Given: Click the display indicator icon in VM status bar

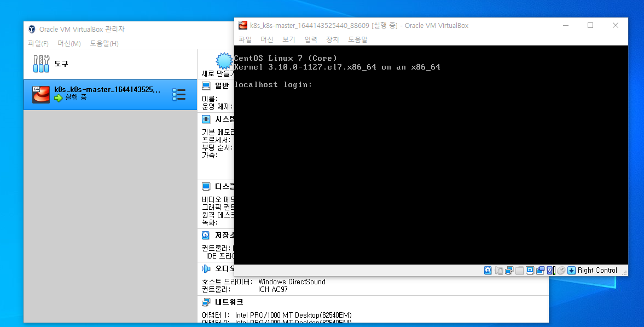Looking at the screenshot, I should click(x=530, y=270).
